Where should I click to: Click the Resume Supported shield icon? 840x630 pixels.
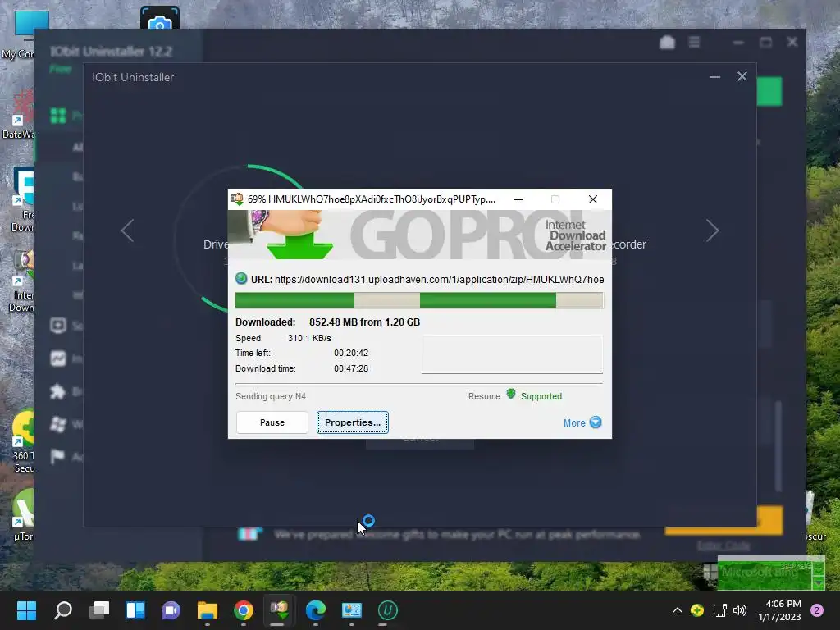point(511,395)
